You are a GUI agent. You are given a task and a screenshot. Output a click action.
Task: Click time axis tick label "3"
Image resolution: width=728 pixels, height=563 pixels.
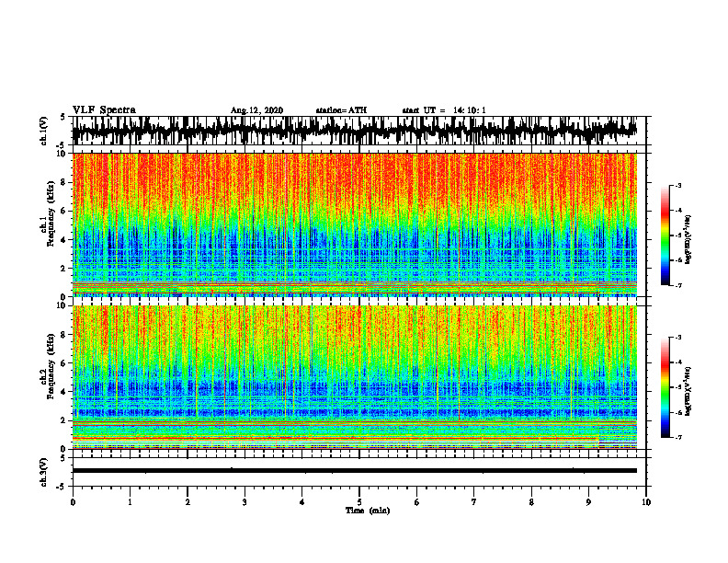pos(245,502)
